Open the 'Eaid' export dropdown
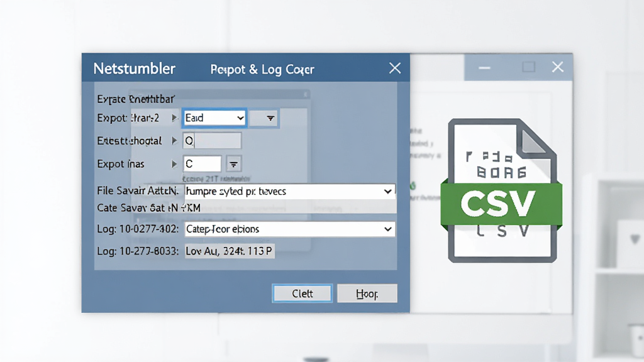644x362 pixels. coord(214,118)
